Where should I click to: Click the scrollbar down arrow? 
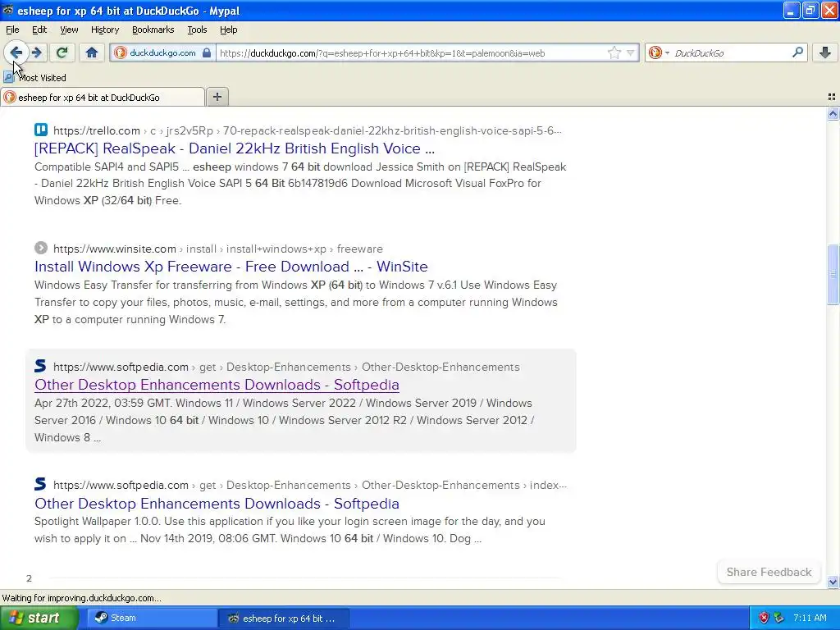833,582
